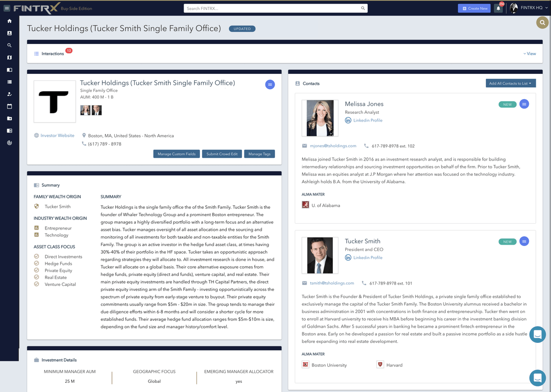Open the folder-plus icon in sidebar
551x392 pixels.
(10, 118)
